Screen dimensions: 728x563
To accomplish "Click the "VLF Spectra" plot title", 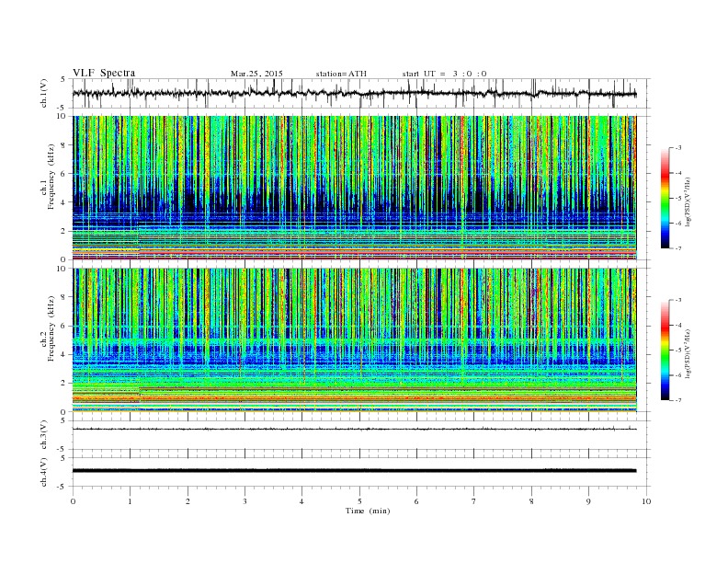I will tap(104, 73).
